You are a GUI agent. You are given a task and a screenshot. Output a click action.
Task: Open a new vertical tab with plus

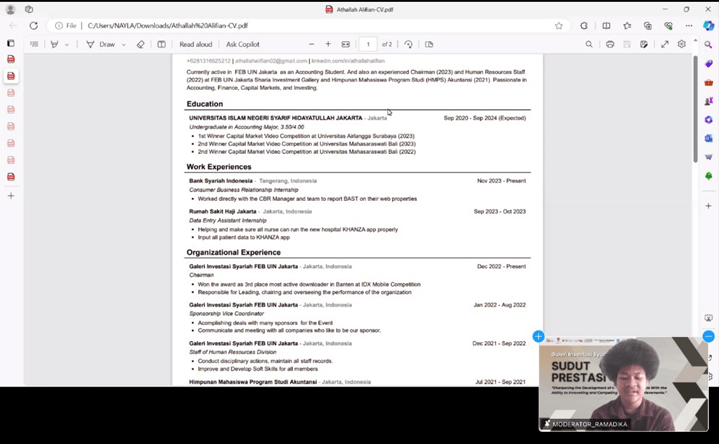tap(11, 196)
